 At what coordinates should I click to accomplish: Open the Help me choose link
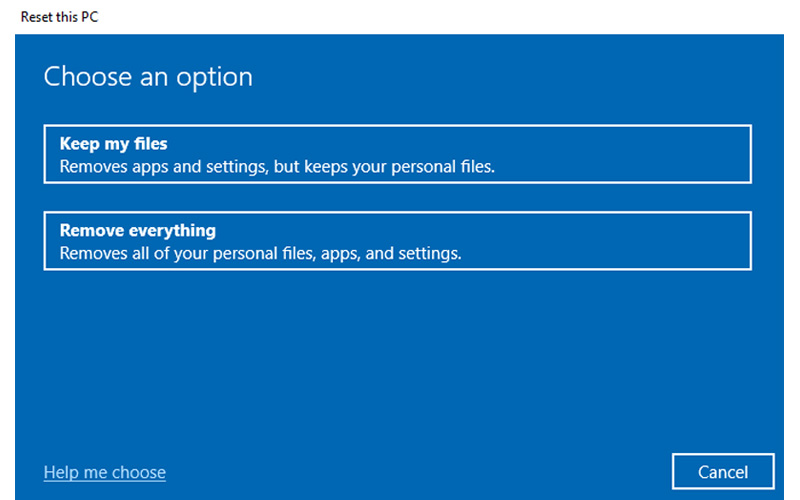tap(105, 472)
